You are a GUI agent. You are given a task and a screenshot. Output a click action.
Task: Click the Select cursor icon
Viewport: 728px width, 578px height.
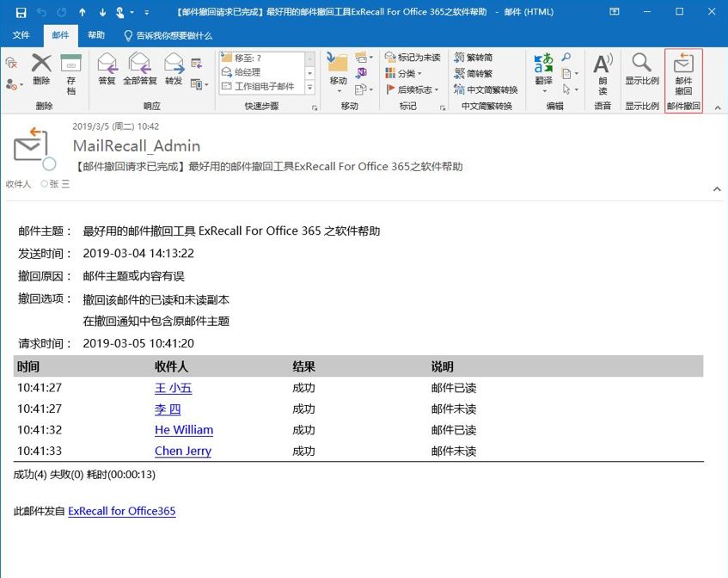[x=566, y=89]
